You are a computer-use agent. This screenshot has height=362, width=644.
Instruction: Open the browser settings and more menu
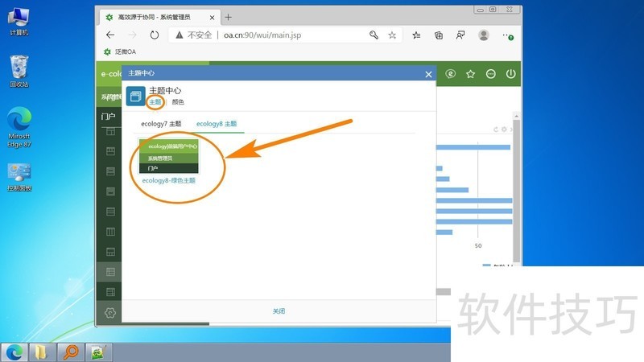coord(508,35)
